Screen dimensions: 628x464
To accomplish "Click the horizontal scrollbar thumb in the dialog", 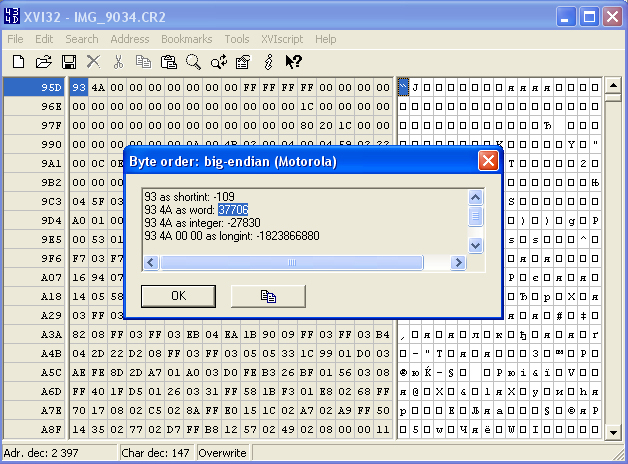I will 292,263.
